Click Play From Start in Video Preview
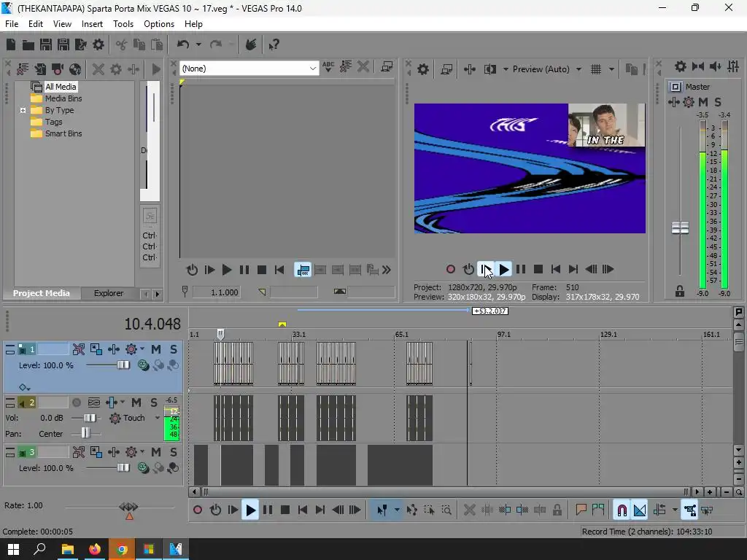Viewport: 747px width, 560px height. click(485, 270)
